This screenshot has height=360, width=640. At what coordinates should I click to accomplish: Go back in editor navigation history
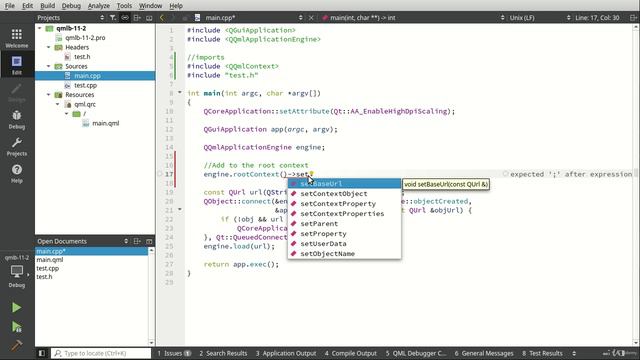tap(162, 18)
